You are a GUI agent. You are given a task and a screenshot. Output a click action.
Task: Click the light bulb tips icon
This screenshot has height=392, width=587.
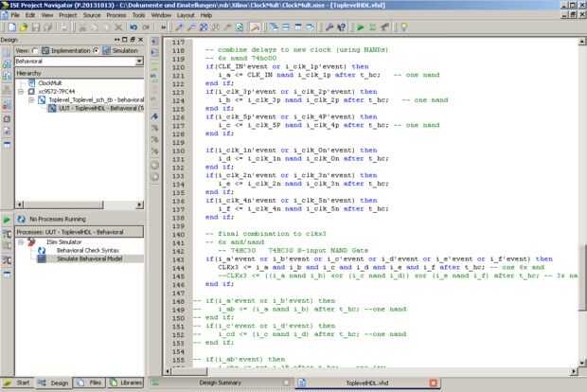click(404, 27)
